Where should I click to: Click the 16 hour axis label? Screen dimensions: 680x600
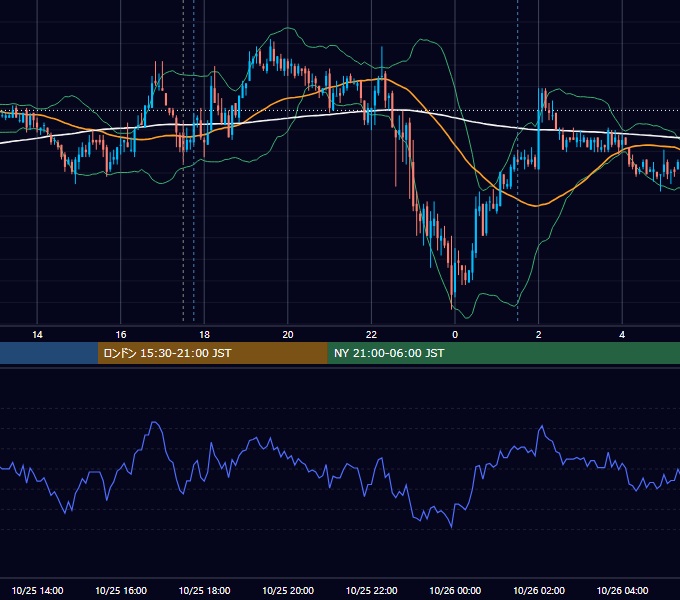[x=121, y=335]
